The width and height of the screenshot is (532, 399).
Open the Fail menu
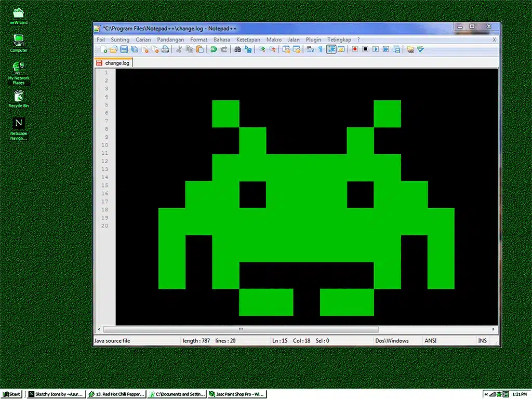101,39
